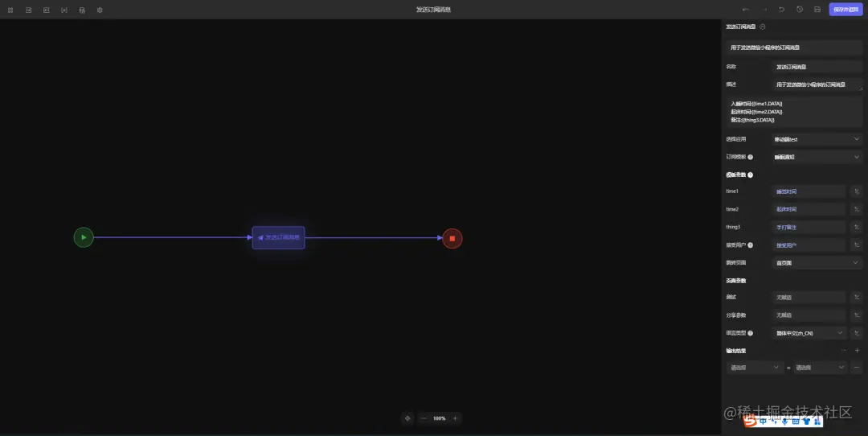The width and height of the screenshot is (868, 436).
Task: Open the Sogou soft keyboard icon
Action: click(x=796, y=422)
